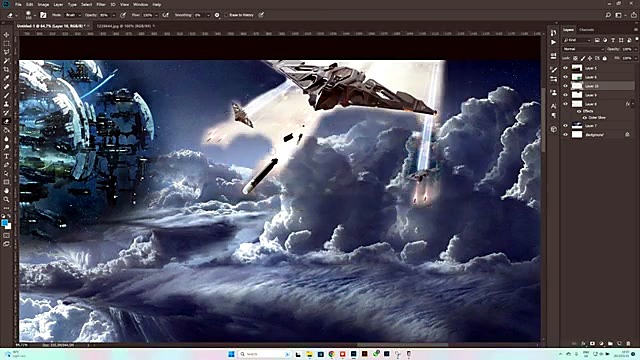Select the Paint Bucket tool
This screenshot has width=640, height=360.
pos(7,130)
